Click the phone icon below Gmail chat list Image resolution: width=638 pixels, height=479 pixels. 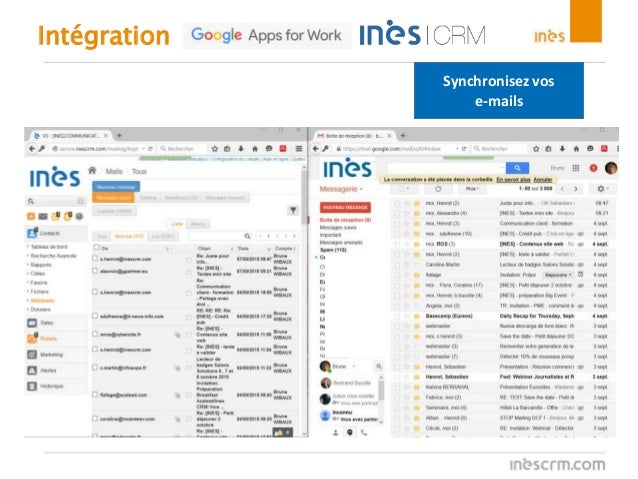(x=364, y=433)
